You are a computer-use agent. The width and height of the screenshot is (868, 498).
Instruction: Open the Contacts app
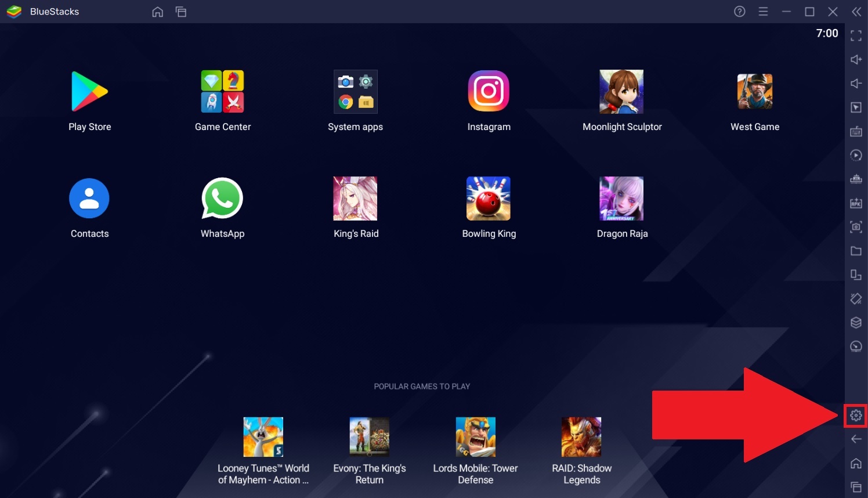click(89, 198)
